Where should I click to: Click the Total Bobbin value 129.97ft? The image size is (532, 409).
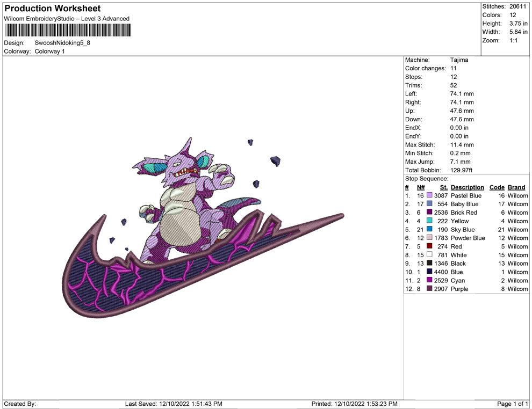coord(462,170)
